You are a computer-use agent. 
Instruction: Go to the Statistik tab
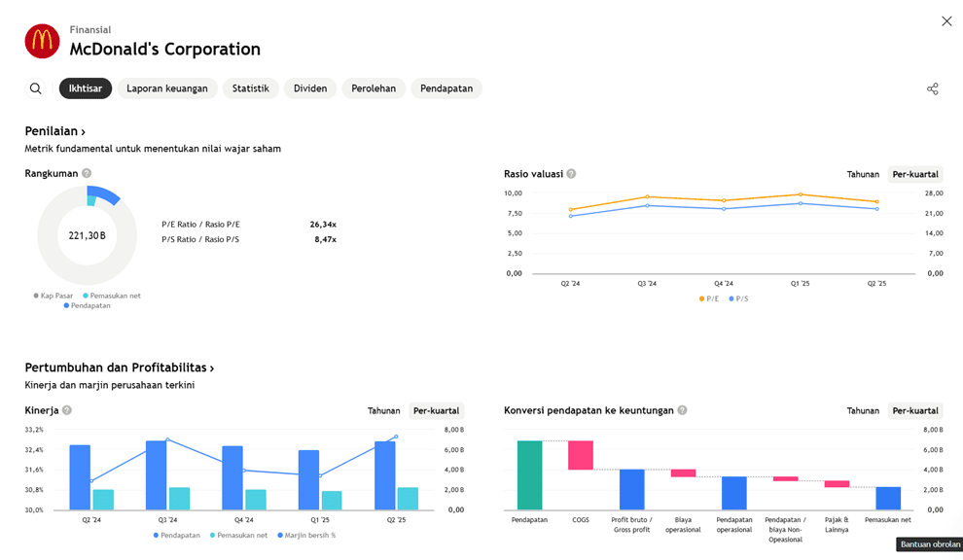(250, 88)
